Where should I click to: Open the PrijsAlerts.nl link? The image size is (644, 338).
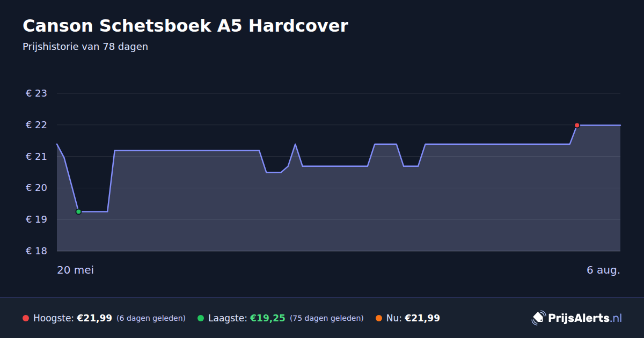[585, 318]
